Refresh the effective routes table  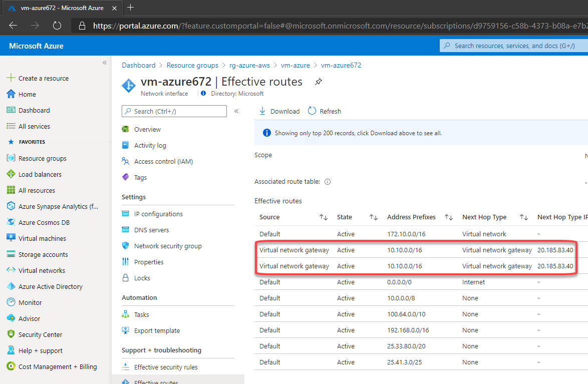[x=325, y=111]
